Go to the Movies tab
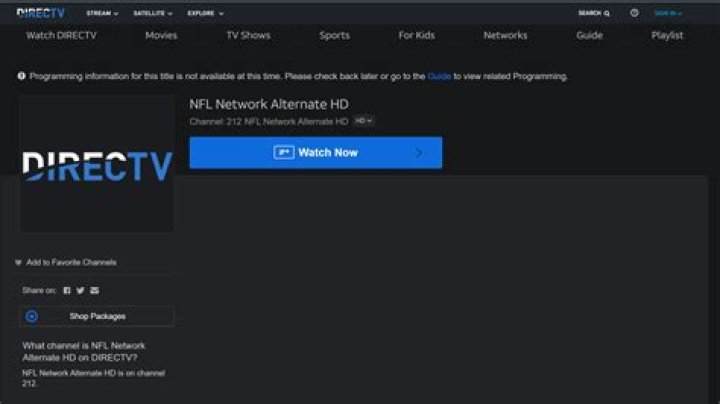720x404 pixels. (161, 35)
